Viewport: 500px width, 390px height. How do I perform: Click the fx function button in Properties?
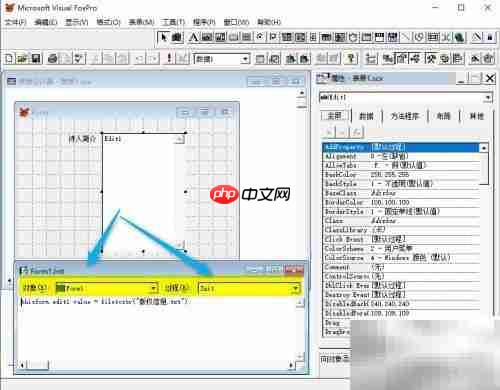pyautogui.click(x=356, y=132)
